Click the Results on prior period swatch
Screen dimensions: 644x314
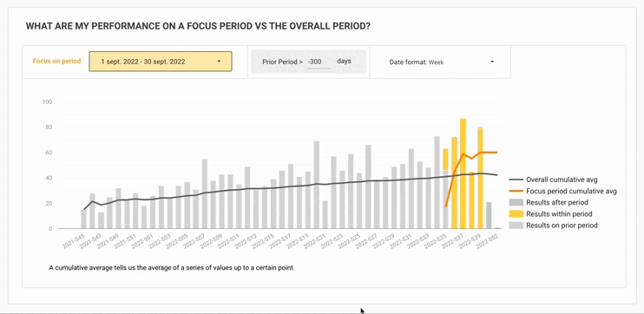(516, 226)
